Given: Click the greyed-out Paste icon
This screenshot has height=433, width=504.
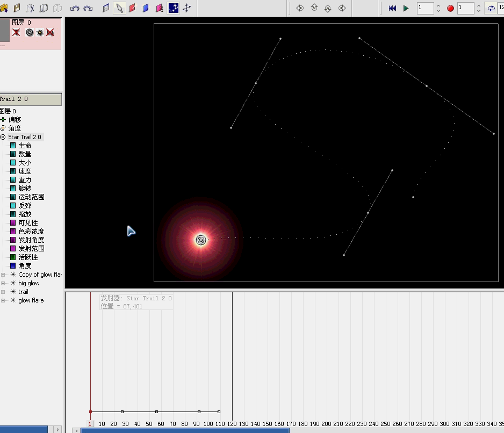Looking at the screenshot, I should [57, 8].
